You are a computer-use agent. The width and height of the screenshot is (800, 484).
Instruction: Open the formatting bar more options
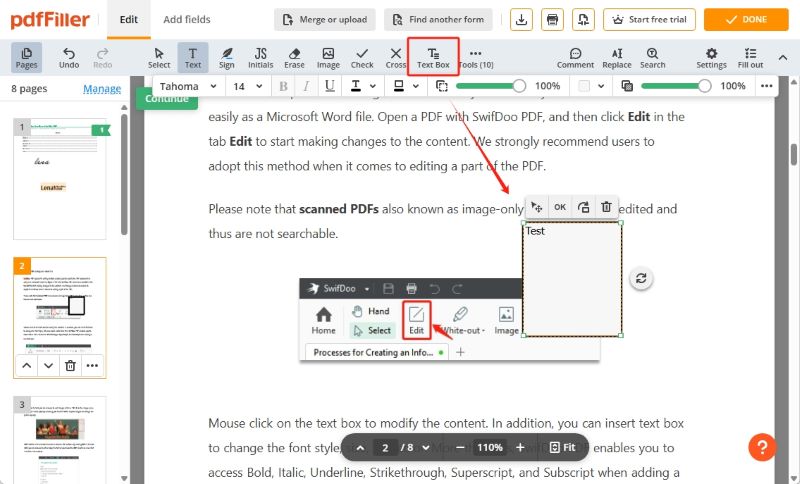click(766, 86)
